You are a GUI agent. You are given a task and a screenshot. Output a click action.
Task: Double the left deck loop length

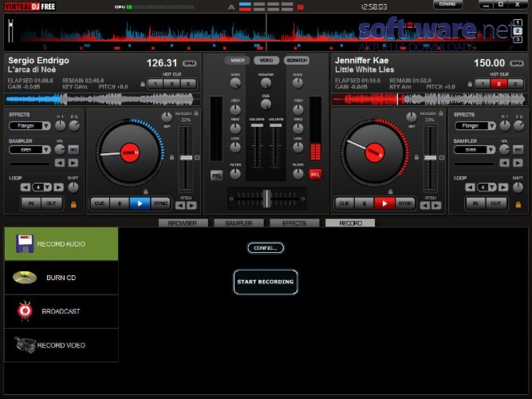pyautogui.click(x=58, y=187)
